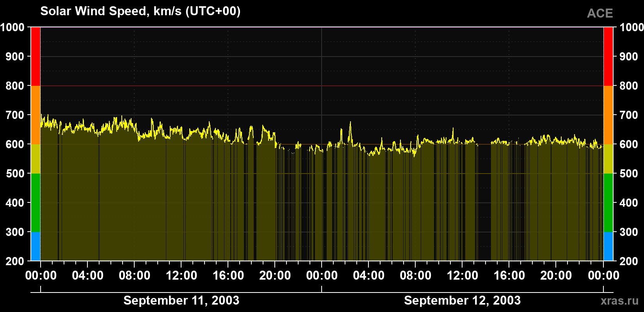Click the 800 value on the right axis
The width and height of the screenshot is (644, 312).
(x=629, y=86)
